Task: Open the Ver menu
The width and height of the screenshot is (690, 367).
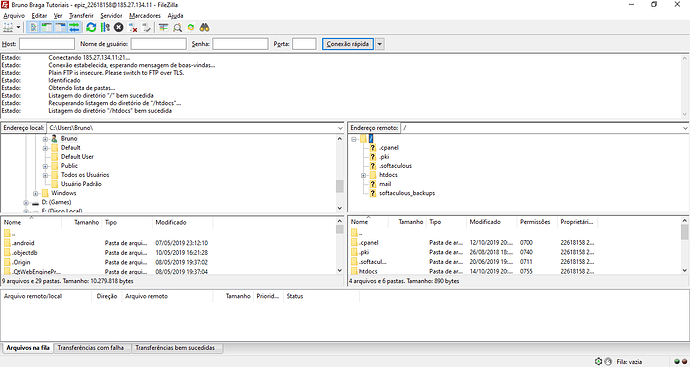Action: pos(58,15)
